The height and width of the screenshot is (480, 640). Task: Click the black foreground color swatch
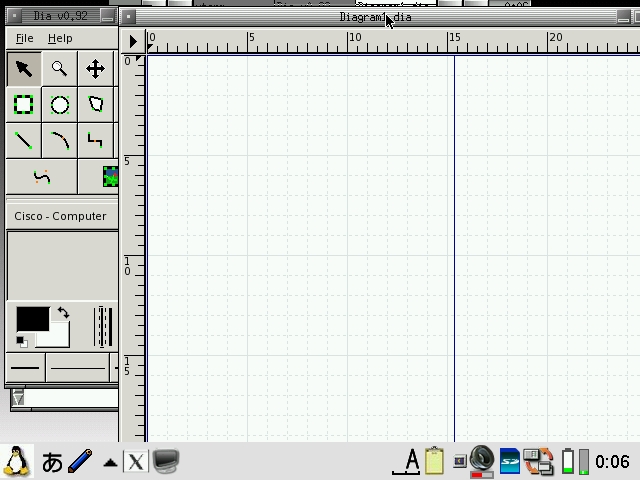(x=31, y=319)
